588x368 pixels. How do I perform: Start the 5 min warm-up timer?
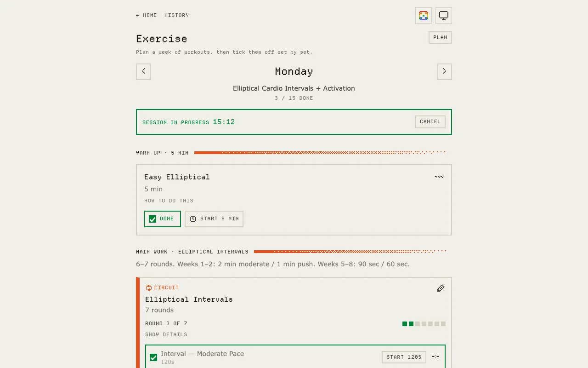214,219
